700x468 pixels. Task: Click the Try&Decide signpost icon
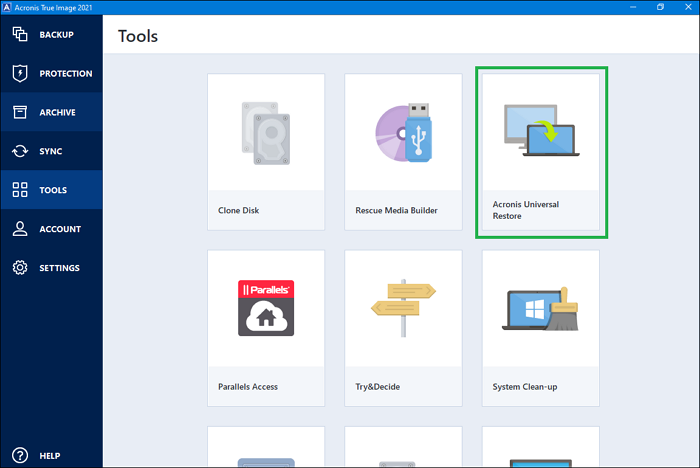pos(403,308)
